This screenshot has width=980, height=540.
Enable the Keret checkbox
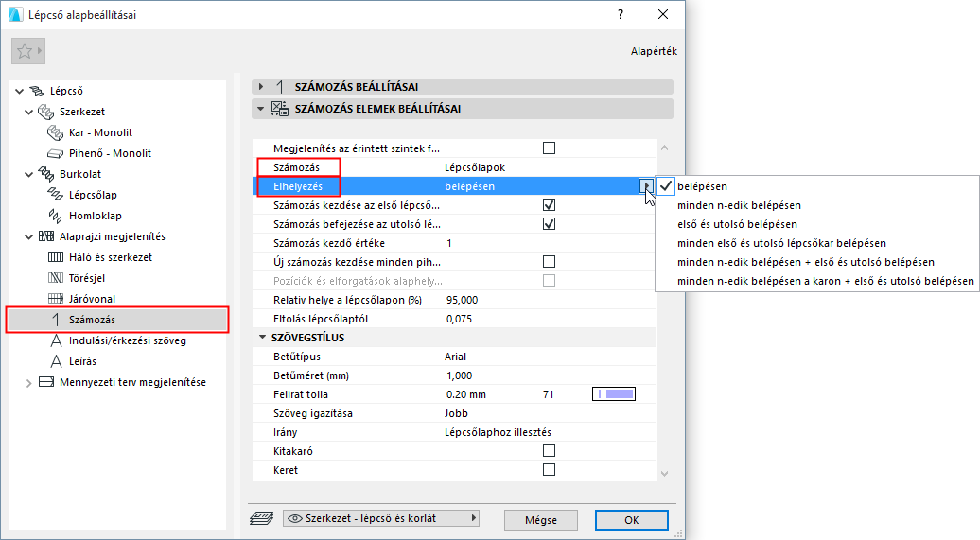tap(549, 469)
